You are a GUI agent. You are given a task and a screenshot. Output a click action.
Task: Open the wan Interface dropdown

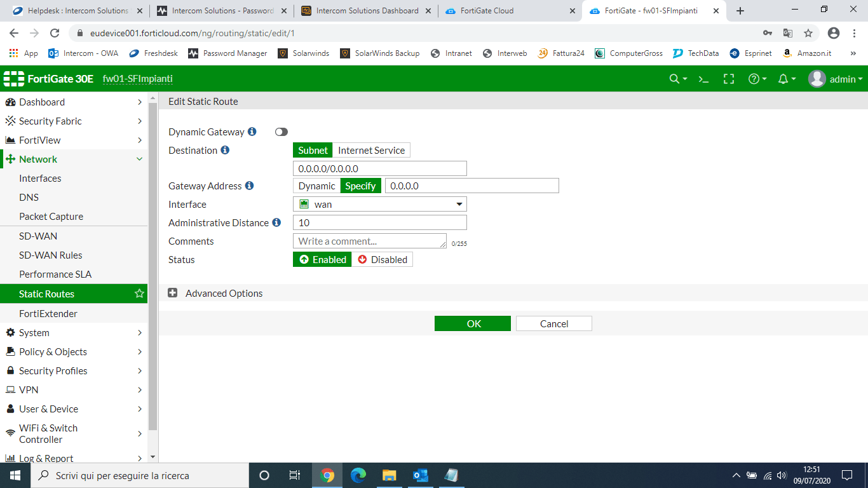(x=379, y=204)
